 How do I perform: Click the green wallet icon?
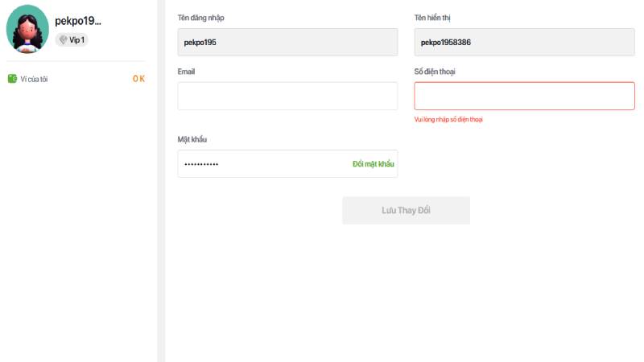12,78
